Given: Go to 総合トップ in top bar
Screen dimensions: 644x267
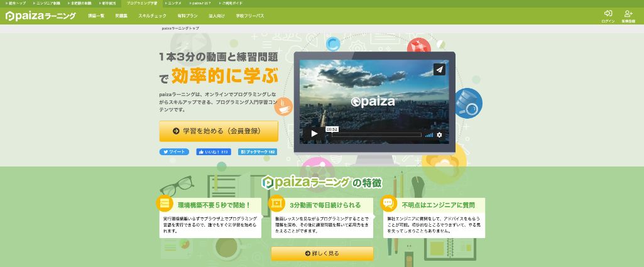Looking at the screenshot, I should tap(16, 3).
